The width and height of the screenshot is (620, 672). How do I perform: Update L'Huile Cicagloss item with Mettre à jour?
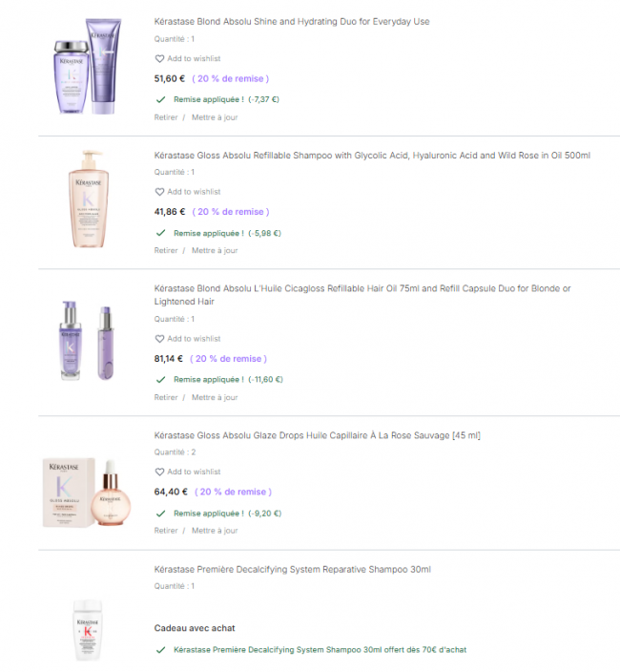[x=215, y=398]
